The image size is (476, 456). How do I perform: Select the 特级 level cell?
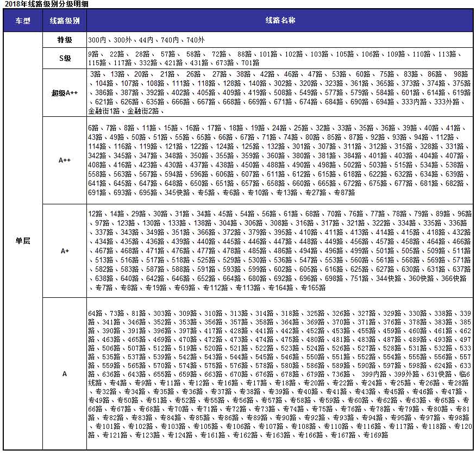click(x=65, y=40)
